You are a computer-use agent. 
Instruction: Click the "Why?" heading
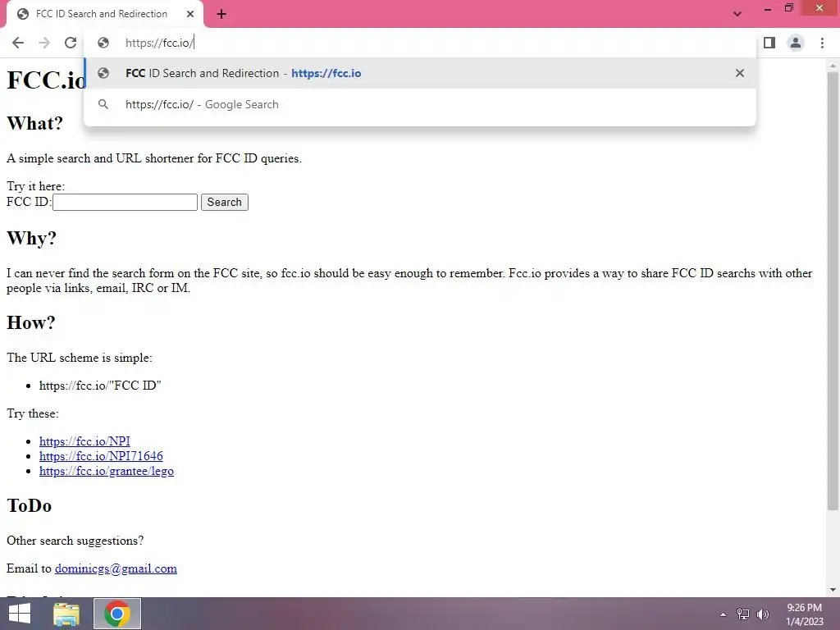32,238
